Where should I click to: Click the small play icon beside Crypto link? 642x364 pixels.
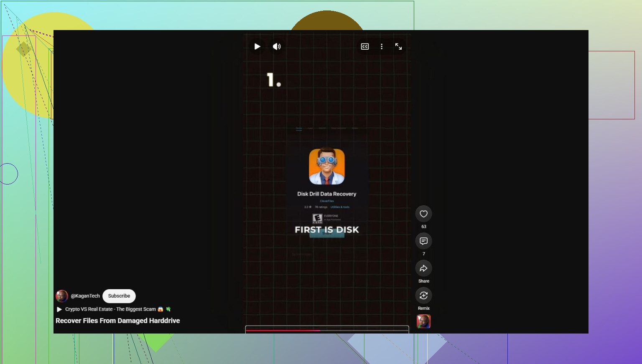point(59,309)
